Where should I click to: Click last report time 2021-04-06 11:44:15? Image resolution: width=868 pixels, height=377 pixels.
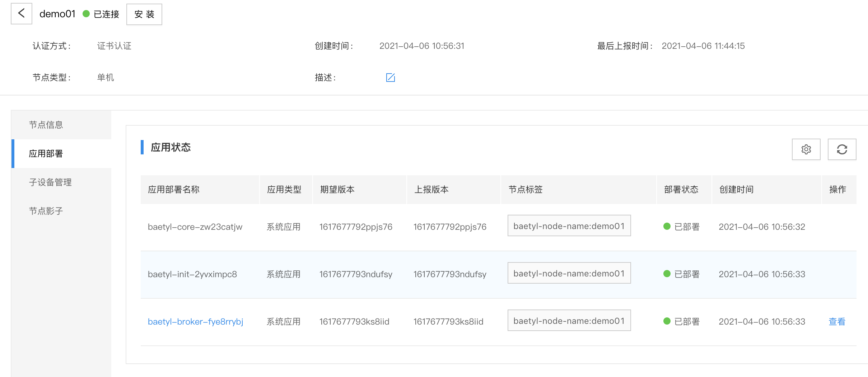tap(703, 46)
